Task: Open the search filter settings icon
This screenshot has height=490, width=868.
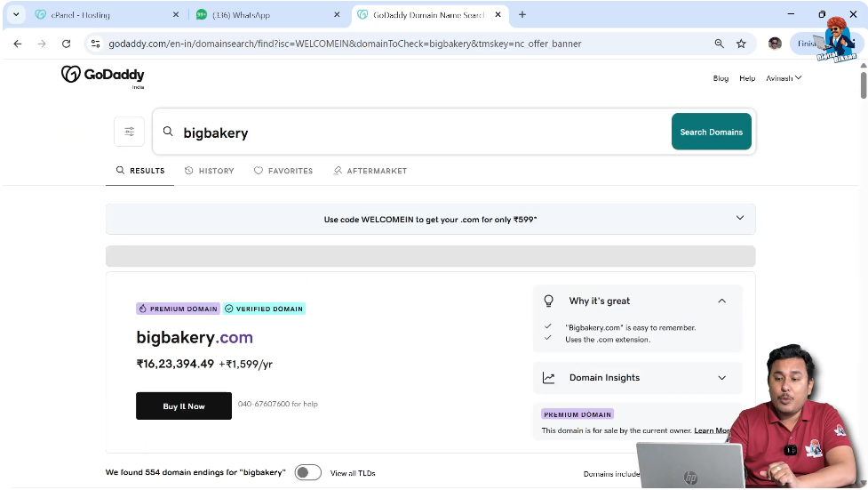Action: pos(129,132)
